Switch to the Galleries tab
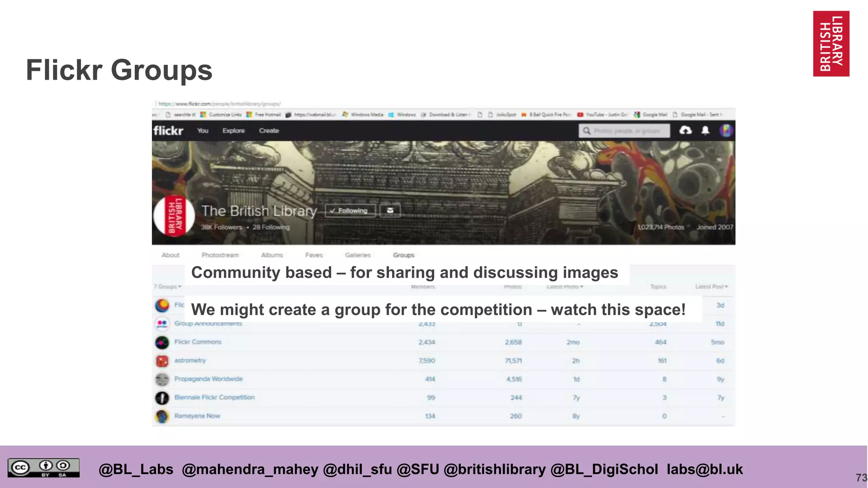 [x=358, y=255]
